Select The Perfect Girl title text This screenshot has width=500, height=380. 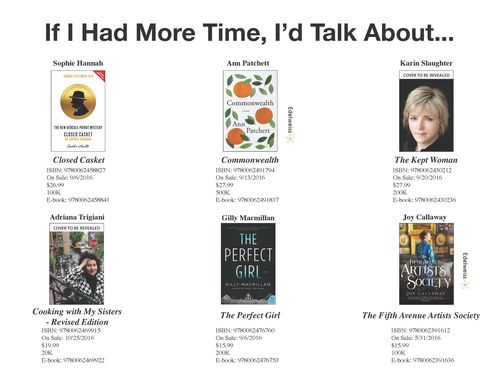250,315
